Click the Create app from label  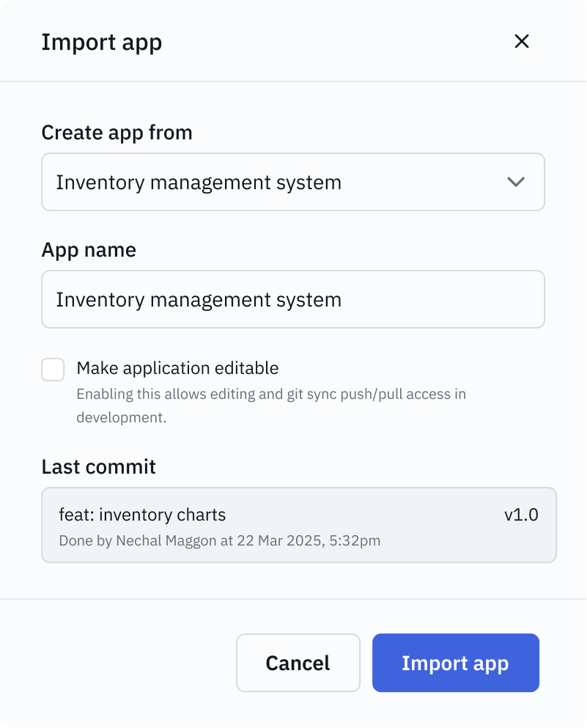coord(117,133)
